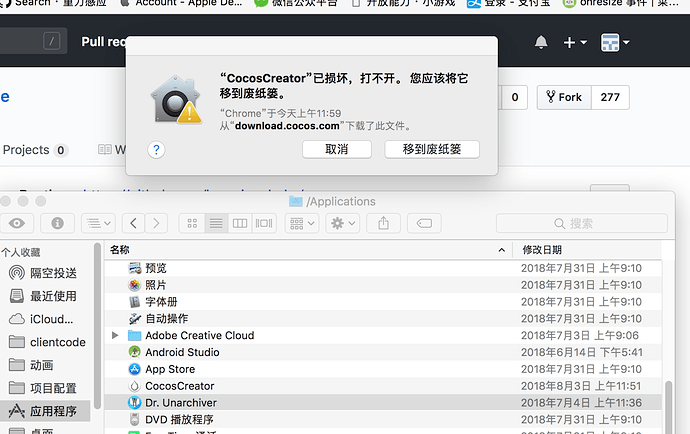Select the Dr. Unarchiver app icon
690x434 pixels.
(x=134, y=403)
